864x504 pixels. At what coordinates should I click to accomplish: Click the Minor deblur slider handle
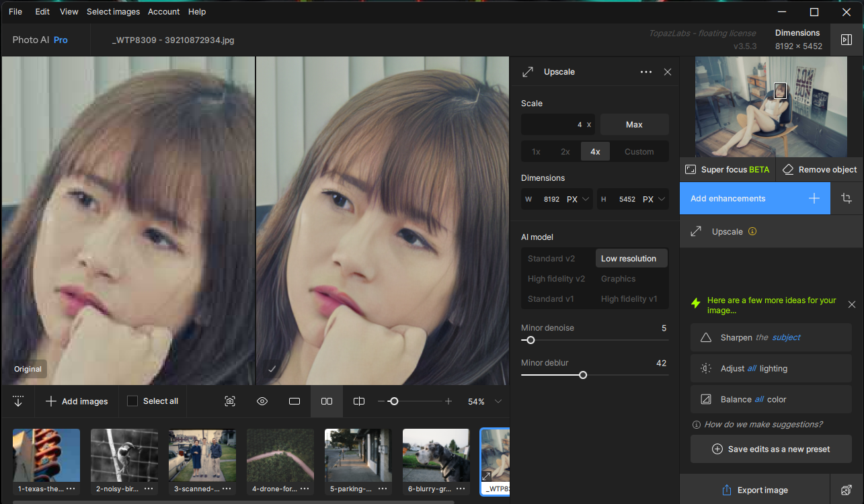[x=583, y=375]
